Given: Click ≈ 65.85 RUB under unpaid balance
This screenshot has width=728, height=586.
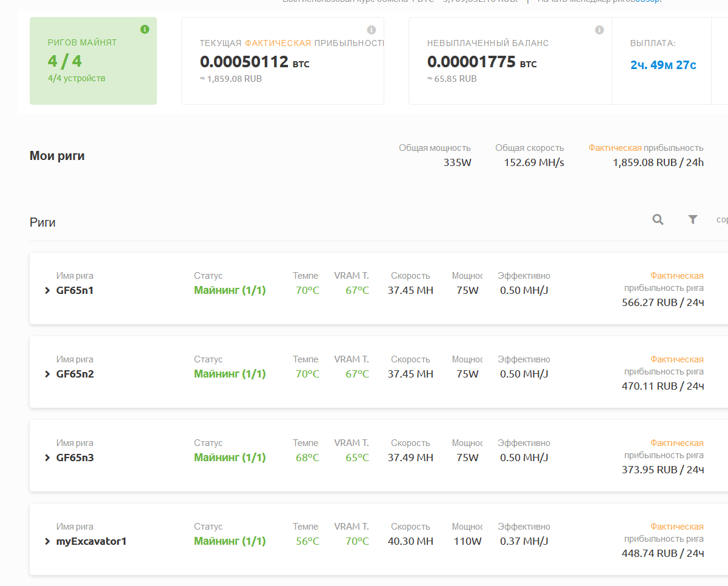Looking at the screenshot, I should click(452, 79).
